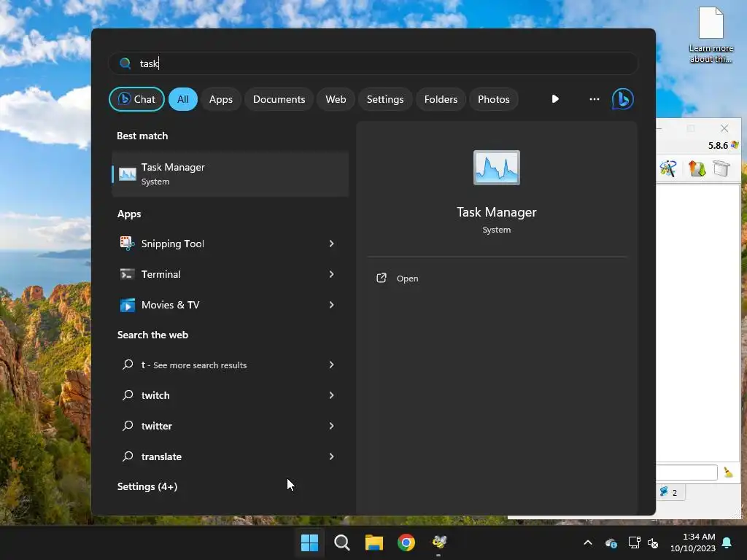Screen dimensions: 747x560
Task: Click the orange-green book icon in background window
Action: pos(697,168)
